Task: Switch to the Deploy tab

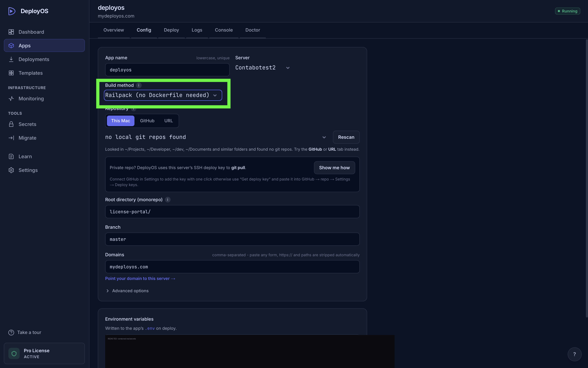Action: coord(171,30)
